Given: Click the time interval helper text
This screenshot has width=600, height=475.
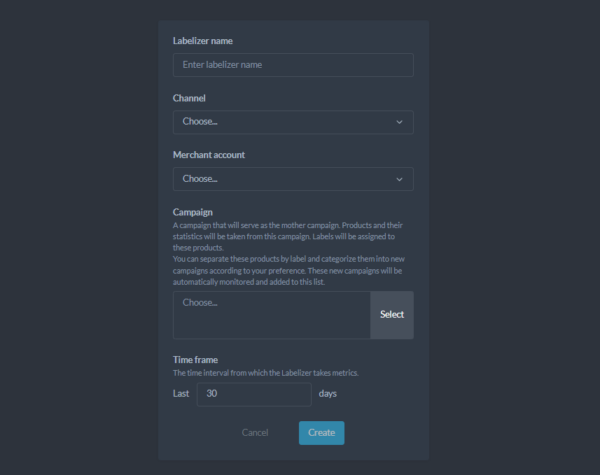Looking at the screenshot, I should 265,373.
